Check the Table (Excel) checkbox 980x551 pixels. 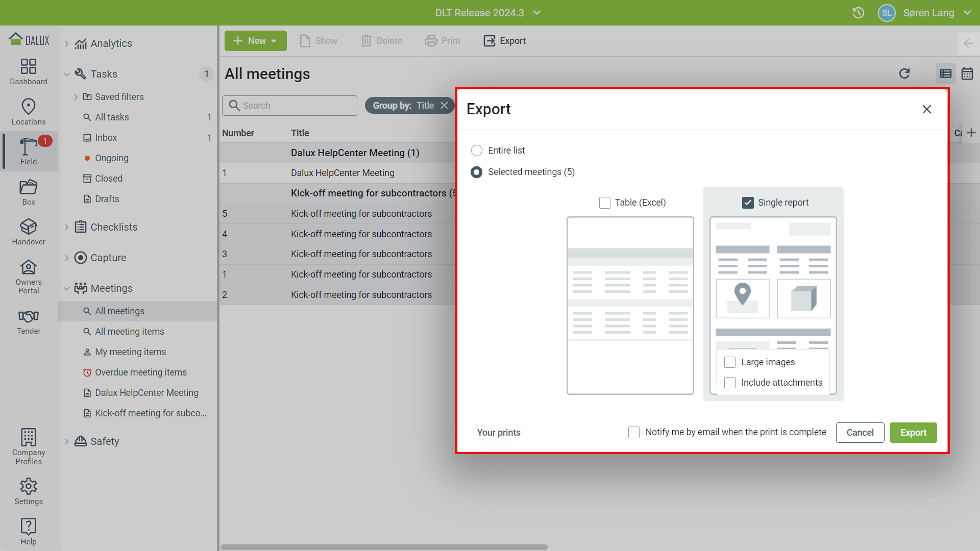tap(605, 203)
